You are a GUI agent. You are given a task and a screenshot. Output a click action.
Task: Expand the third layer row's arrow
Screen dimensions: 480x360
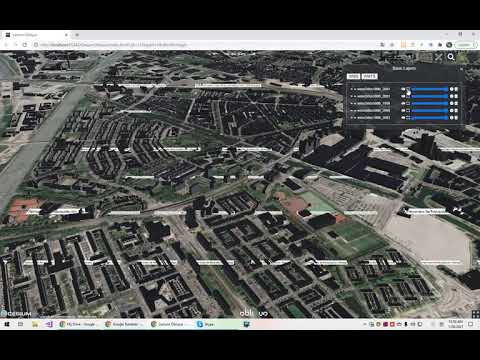351,103
